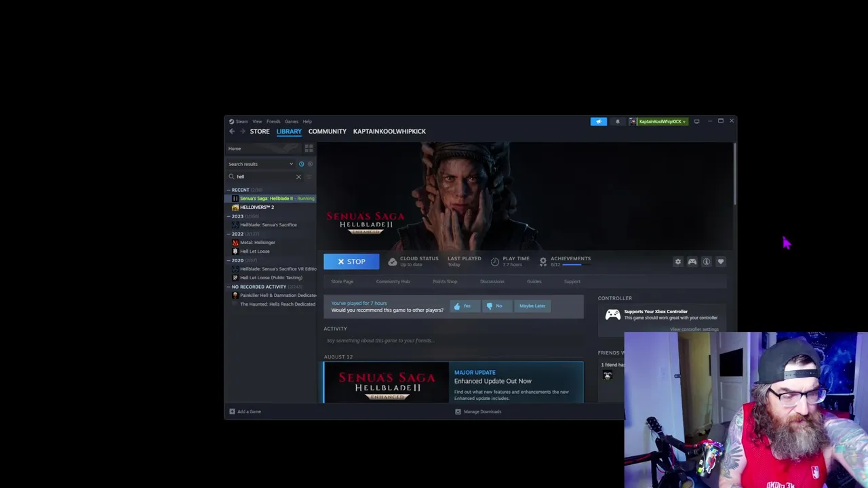868x488 pixels.
Task: Open the Guides link
Action: 534,281
